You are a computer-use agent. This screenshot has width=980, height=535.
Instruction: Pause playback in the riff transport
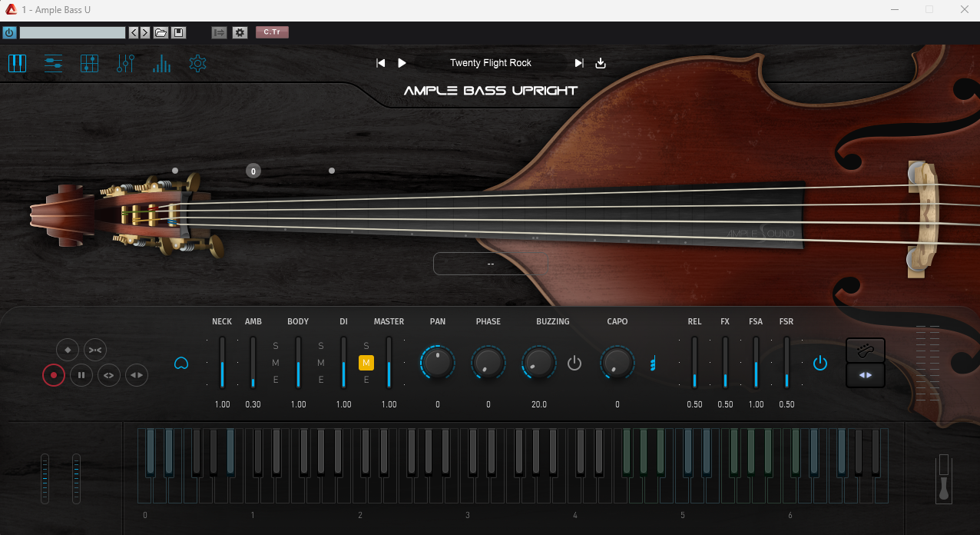tap(81, 376)
